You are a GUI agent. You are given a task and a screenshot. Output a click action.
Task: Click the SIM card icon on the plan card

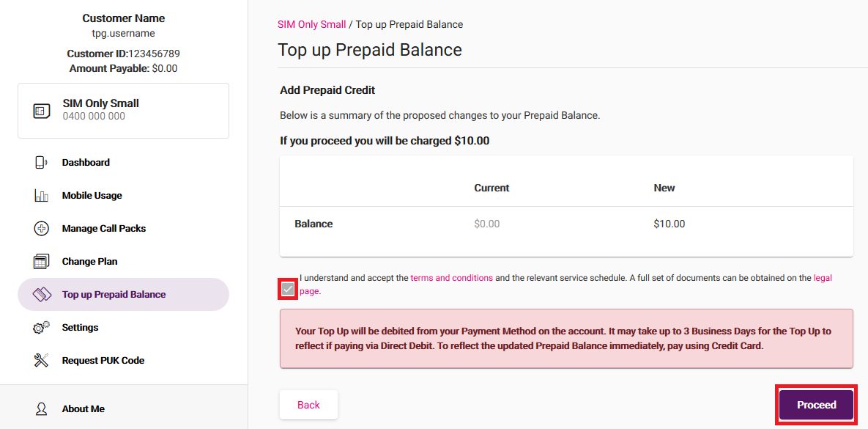[42, 110]
